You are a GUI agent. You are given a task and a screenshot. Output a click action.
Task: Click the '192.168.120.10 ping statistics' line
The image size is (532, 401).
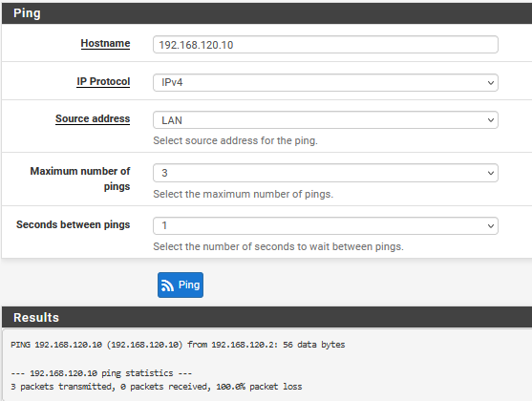(101, 373)
